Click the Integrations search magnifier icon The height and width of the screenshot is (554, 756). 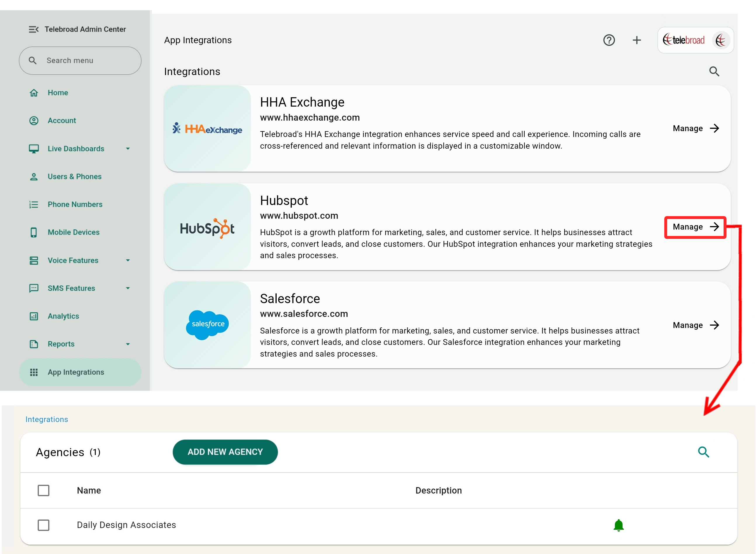tap(714, 72)
